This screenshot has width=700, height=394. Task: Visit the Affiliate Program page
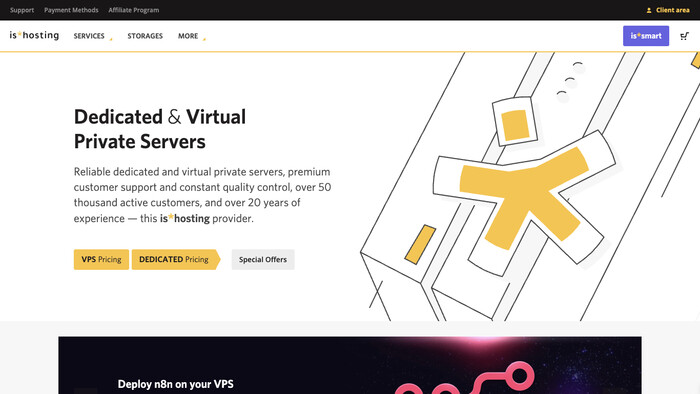click(x=133, y=10)
